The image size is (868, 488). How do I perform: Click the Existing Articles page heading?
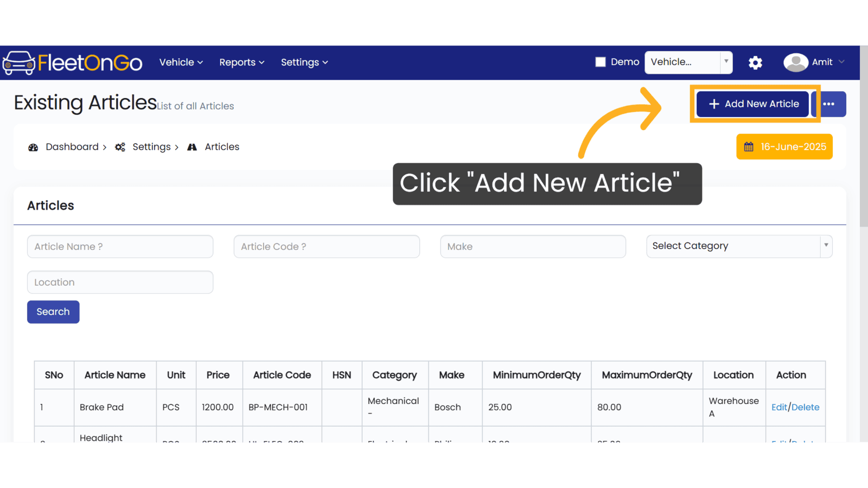(85, 102)
